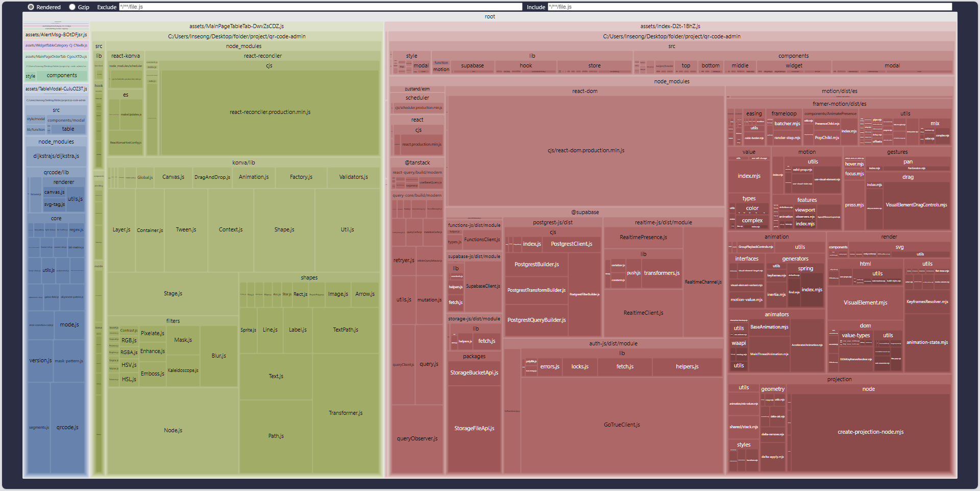
Task: Select the Tween.js block
Action: 186,230
